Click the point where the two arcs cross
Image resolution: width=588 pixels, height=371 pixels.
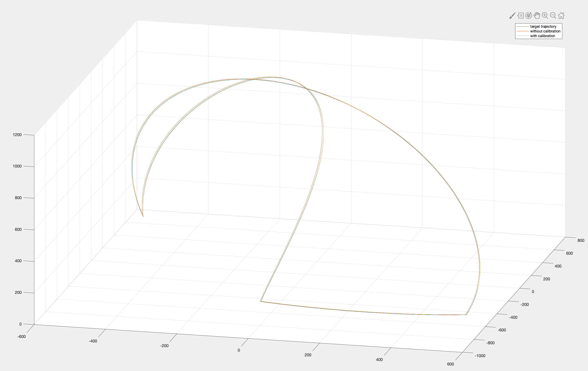pyautogui.click(x=306, y=88)
